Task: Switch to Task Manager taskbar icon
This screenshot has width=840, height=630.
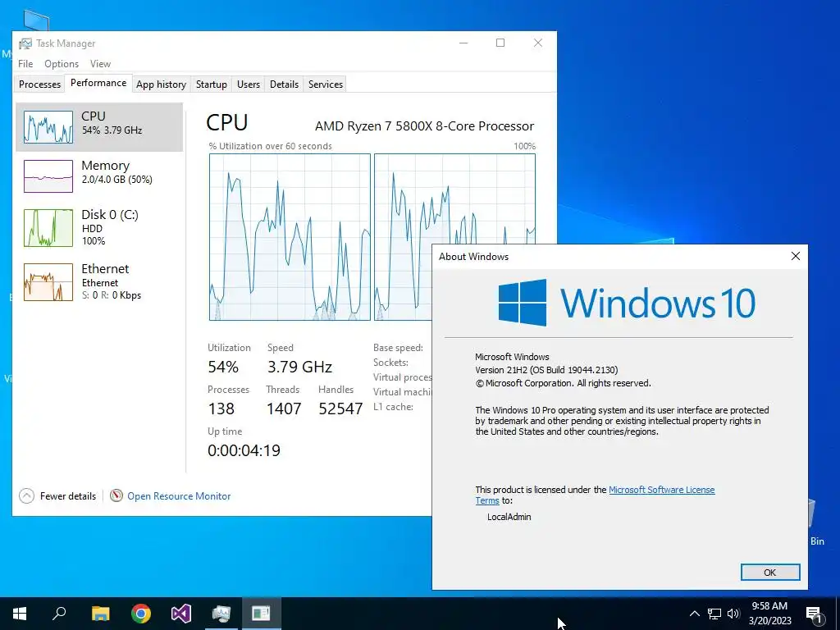Action: click(221, 614)
